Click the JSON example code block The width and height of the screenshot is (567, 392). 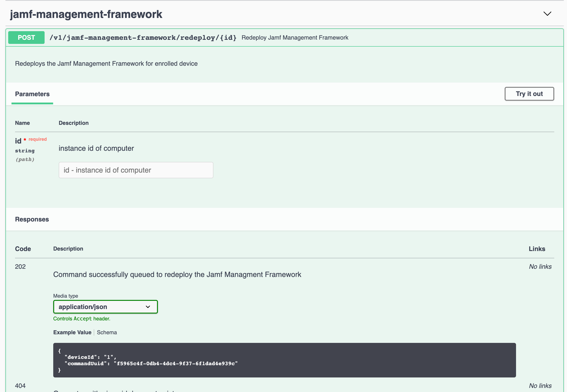[x=284, y=360]
